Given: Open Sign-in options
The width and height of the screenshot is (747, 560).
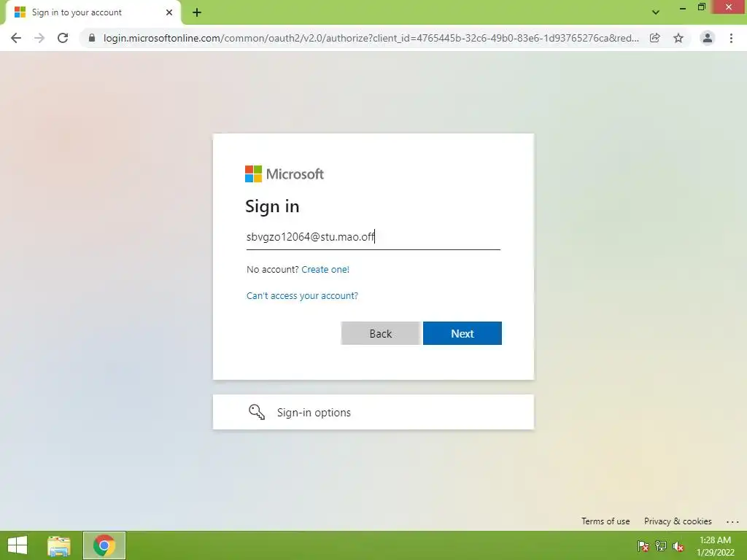Looking at the screenshot, I should click(373, 412).
